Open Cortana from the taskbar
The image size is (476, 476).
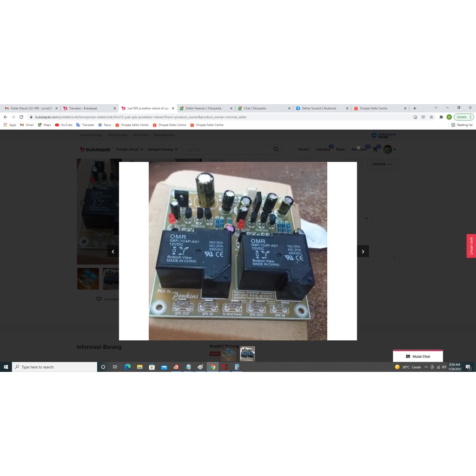(x=103, y=367)
